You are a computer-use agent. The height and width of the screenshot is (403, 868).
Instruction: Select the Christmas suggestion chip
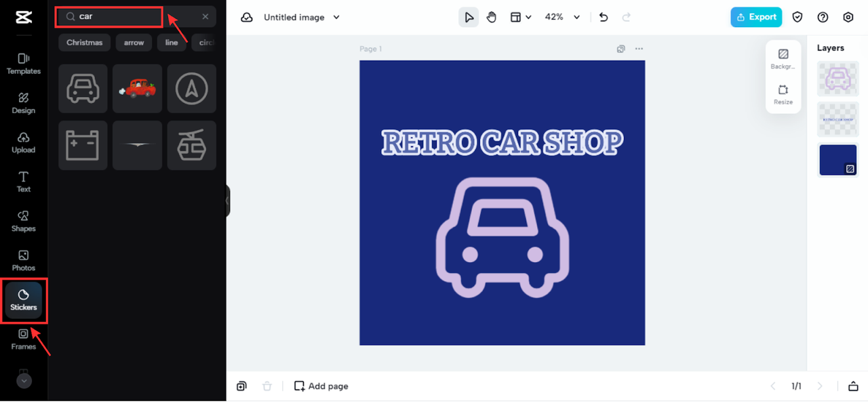[85, 42]
